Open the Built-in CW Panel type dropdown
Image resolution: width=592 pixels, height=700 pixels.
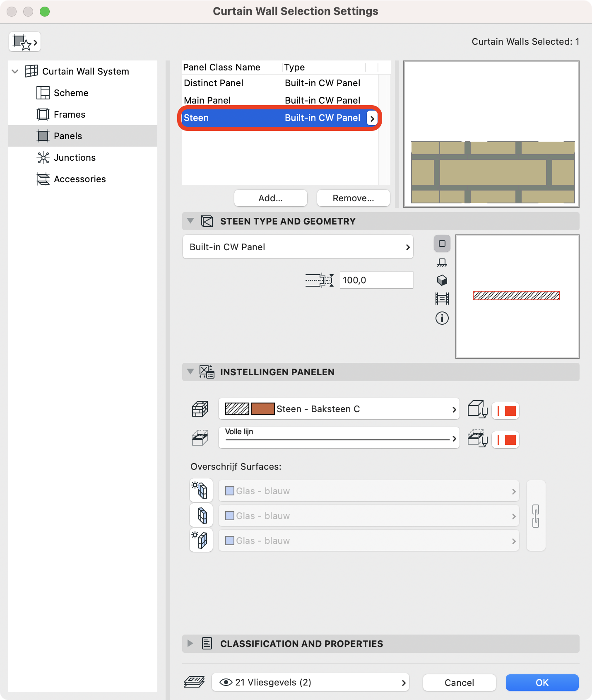[298, 247]
